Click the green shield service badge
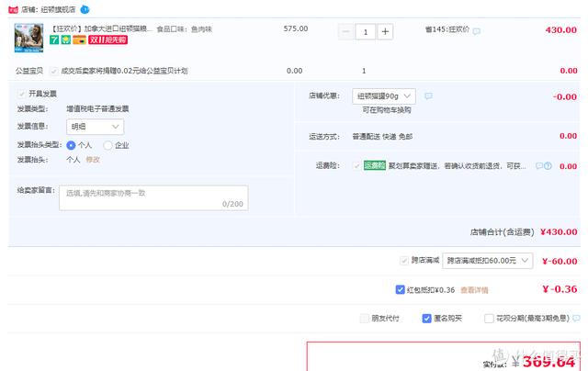The image size is (588, 371). tap(66, 39)
